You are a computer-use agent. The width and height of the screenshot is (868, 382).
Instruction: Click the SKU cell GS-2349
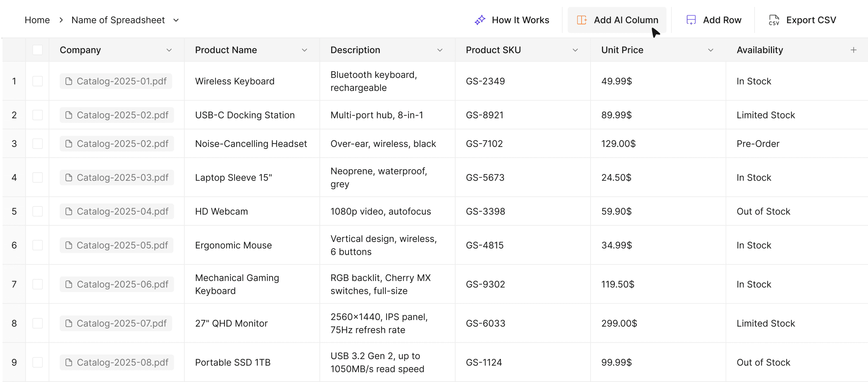pyautogui.click(x=523, y=81)
